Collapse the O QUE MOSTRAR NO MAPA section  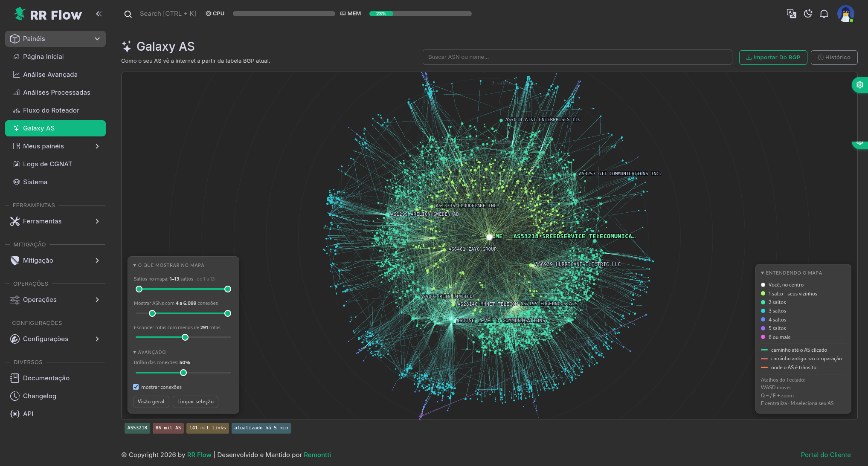(x=168, y=265)
